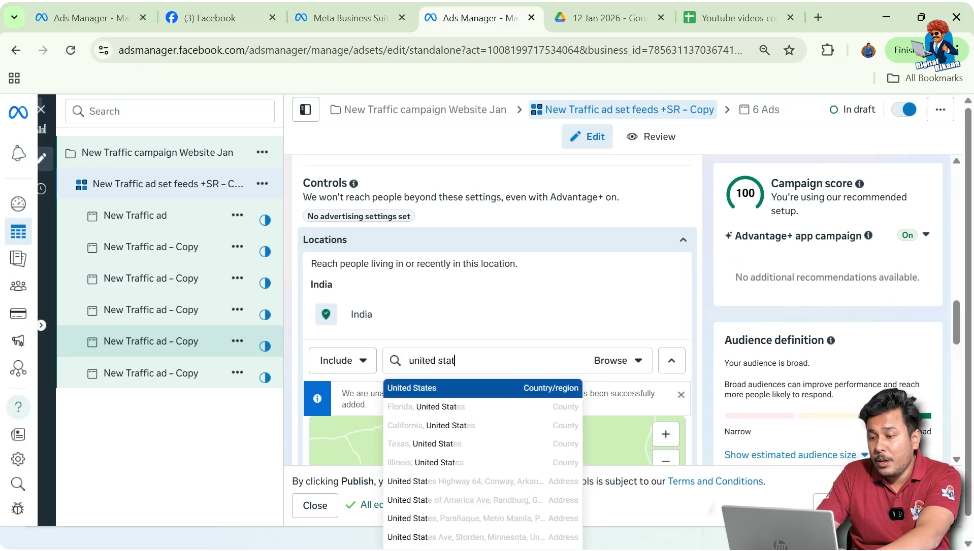Open the Include dropdown

(340, 361)
